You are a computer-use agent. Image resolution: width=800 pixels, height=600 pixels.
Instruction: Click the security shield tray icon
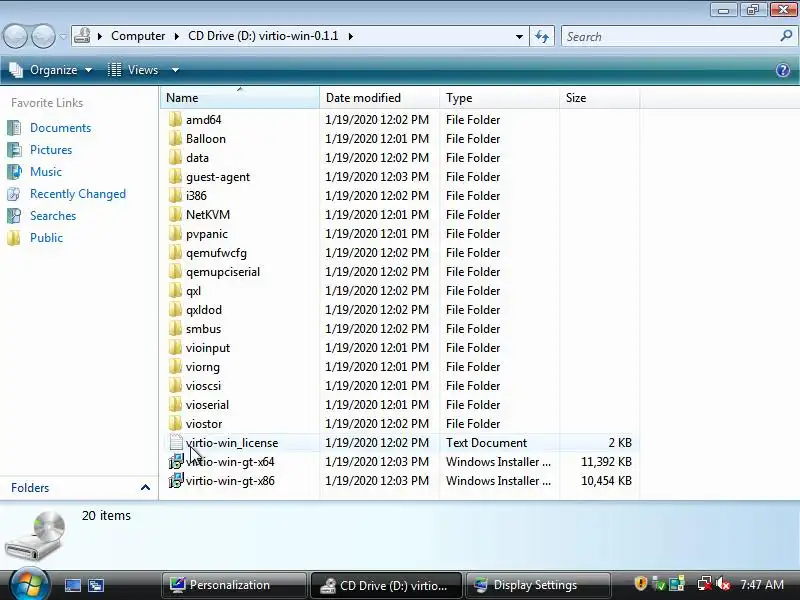click(640, 584)
